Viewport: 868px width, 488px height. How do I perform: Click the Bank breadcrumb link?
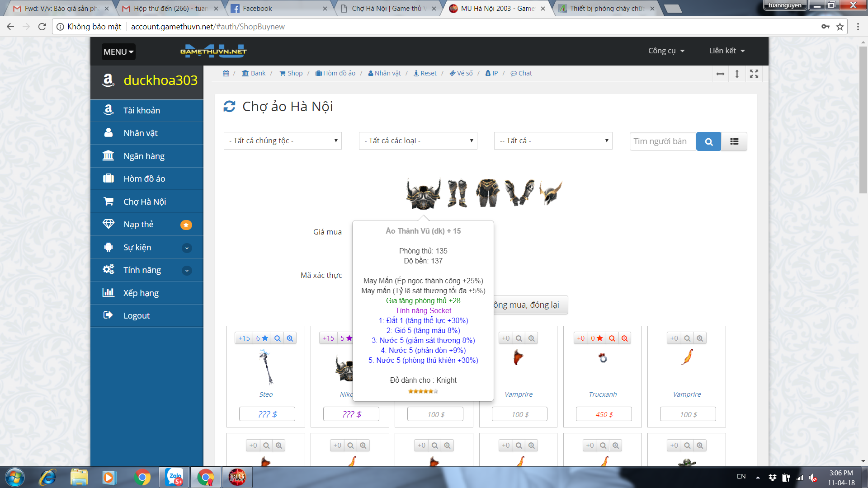pyautogui.click(x=254, y=73)
